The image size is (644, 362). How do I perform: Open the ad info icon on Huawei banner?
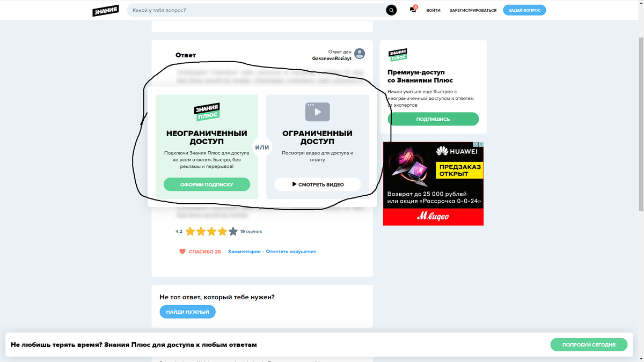click(x=475, y=144)
